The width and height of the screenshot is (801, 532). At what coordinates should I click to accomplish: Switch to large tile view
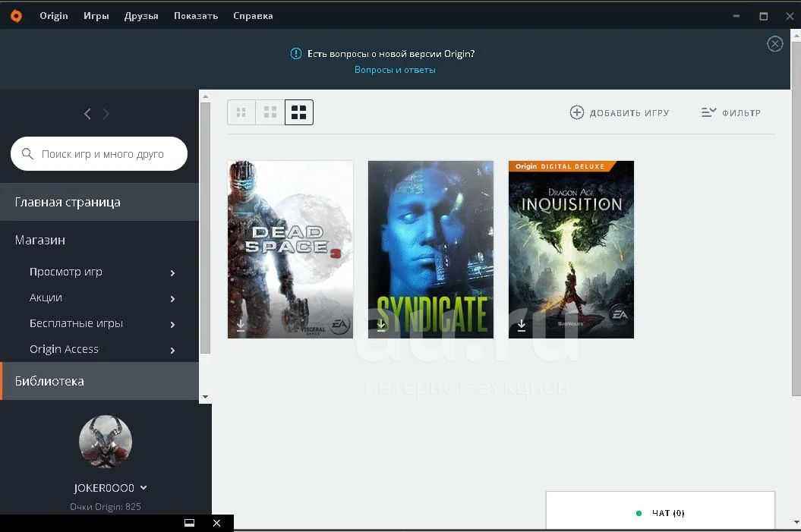coord(299,112)
